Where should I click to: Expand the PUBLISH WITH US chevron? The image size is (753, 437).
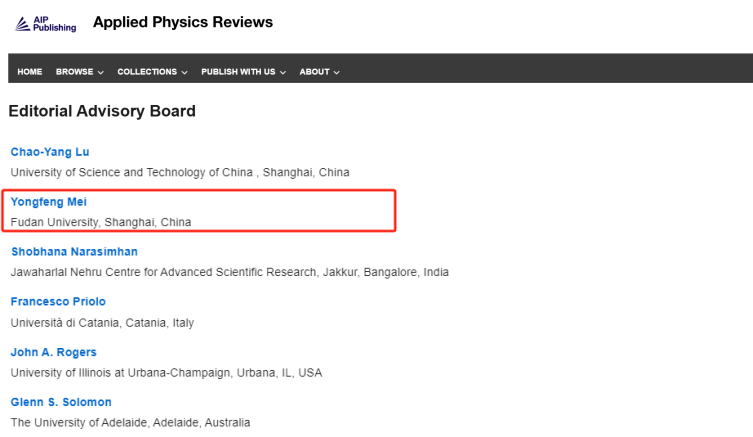[x=283, y=73]
